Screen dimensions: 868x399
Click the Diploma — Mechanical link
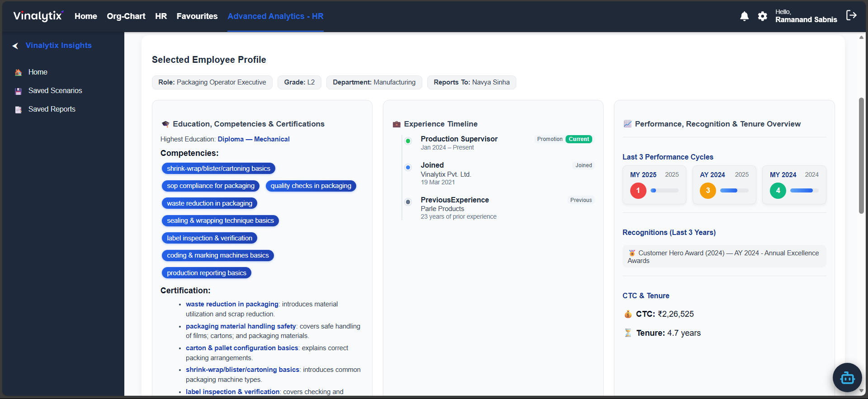coord(254,139)
